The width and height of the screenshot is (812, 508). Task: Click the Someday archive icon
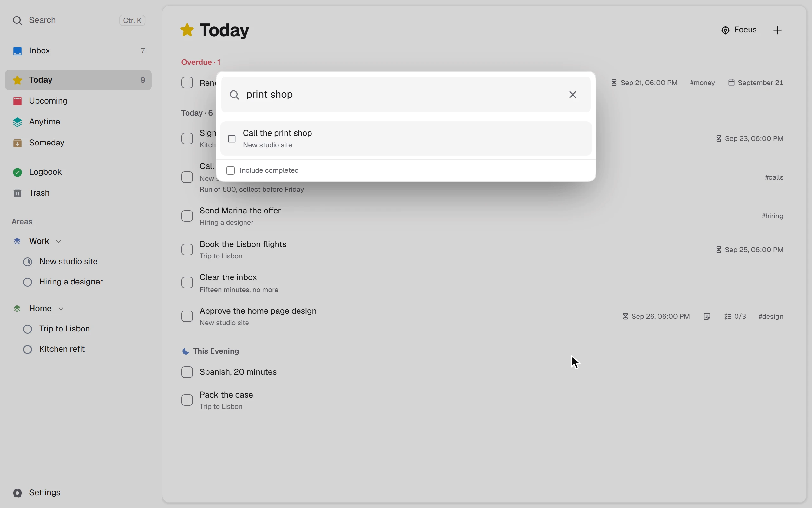(17, 143)
